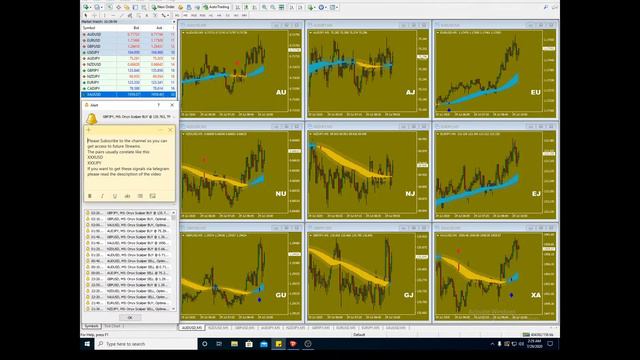Switch to M1 timeframe

point(177,15)
